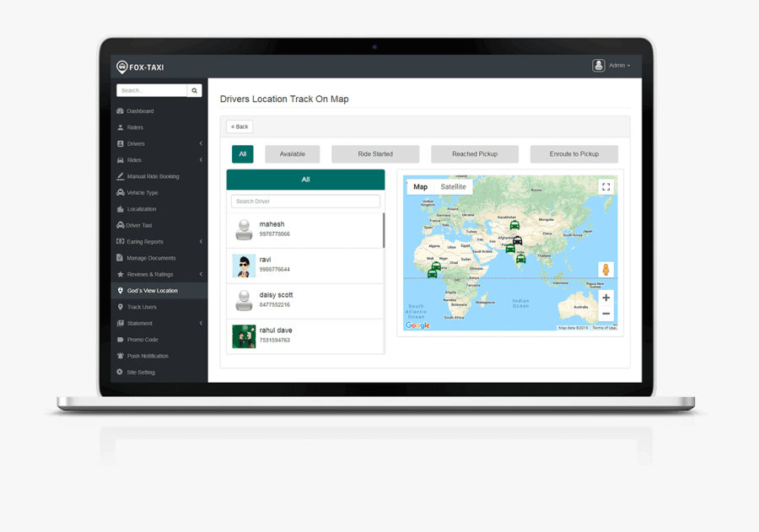Click the Street View pegman icon

tap(606, 270)
